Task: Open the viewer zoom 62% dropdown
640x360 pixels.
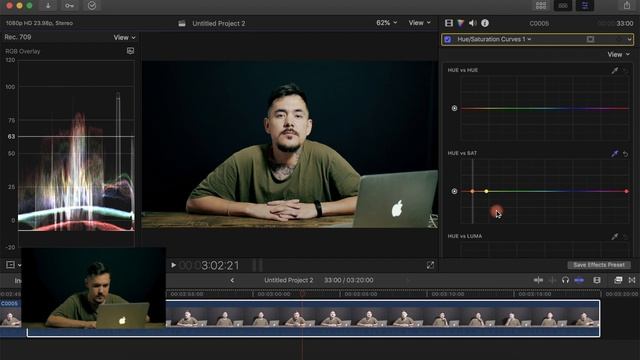Action: (387, 23)
